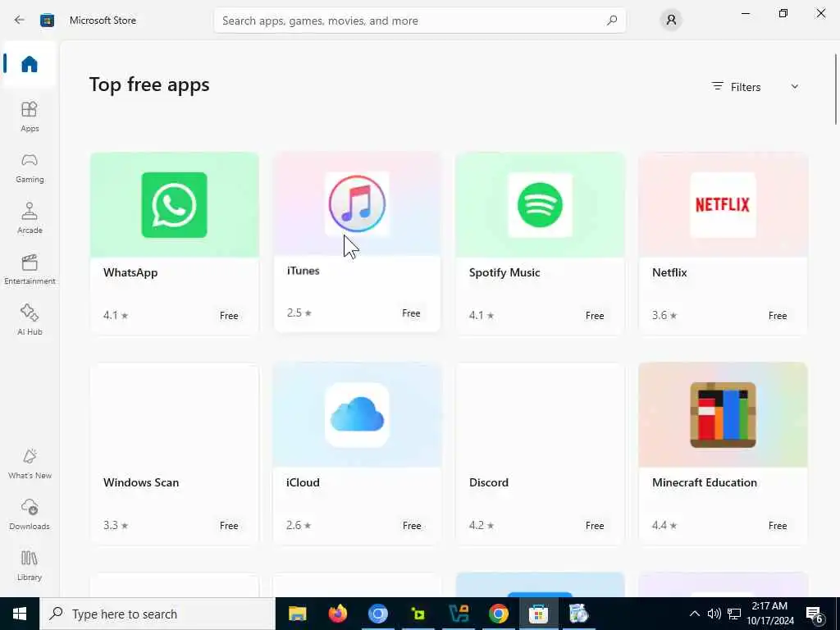Focus the Search apps, games, movies field
This screenshot has height=630, width=840.
click(419, 21)
